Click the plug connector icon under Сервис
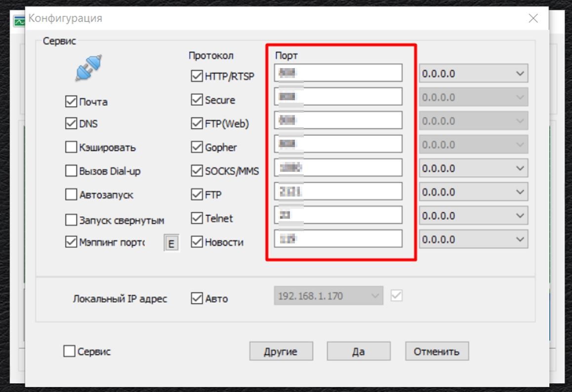The height and width of the screenshot is (392, 572). point(88,68)
